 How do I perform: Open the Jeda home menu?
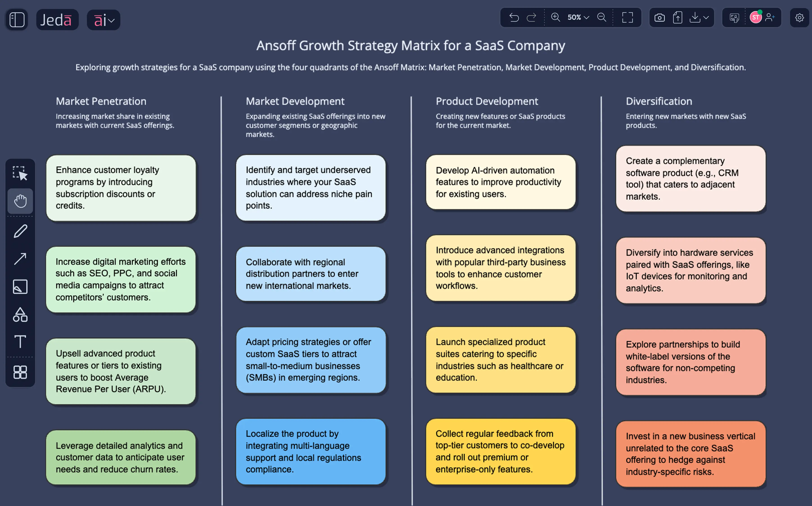click(57, 19)
